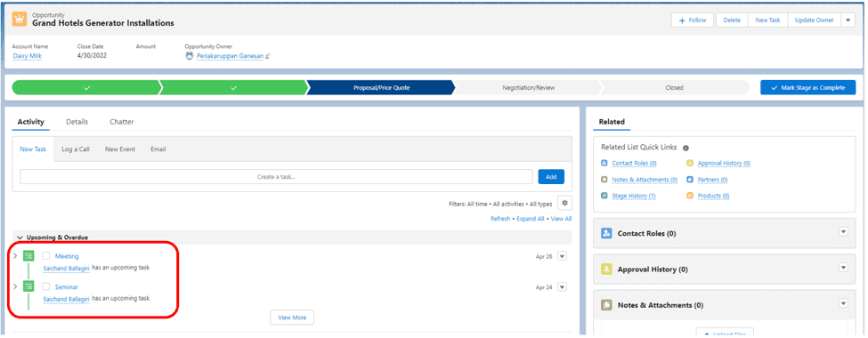Open Meeting task actions dropdown at Apr 26
The height and width of the screenshot is (338, 868).
pyautogui.click(x=562, y=256)
